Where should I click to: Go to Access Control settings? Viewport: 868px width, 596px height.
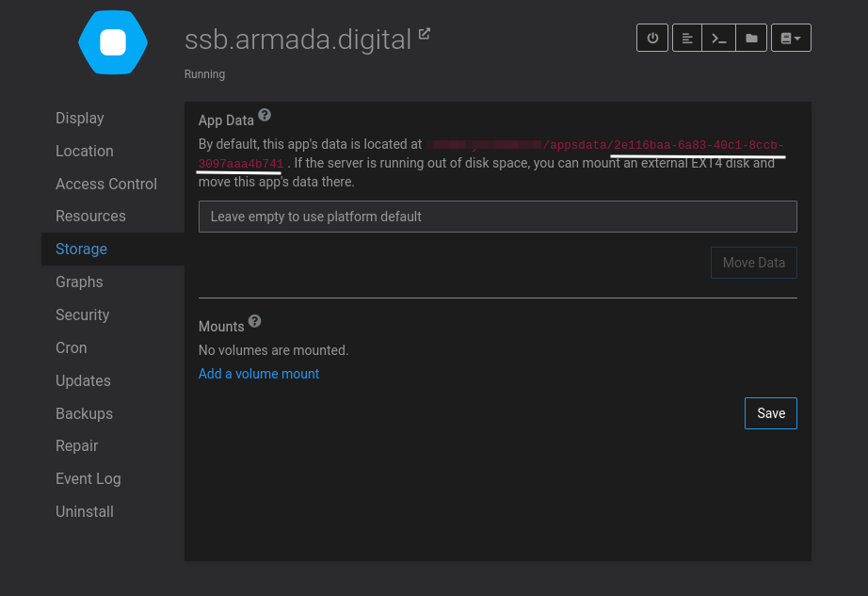click(x=106, y=184)
